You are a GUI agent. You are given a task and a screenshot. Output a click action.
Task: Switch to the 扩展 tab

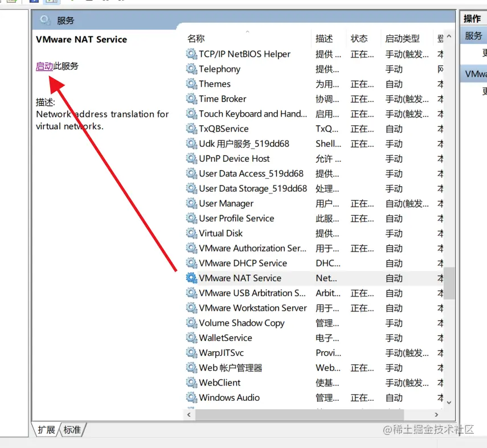46,430
